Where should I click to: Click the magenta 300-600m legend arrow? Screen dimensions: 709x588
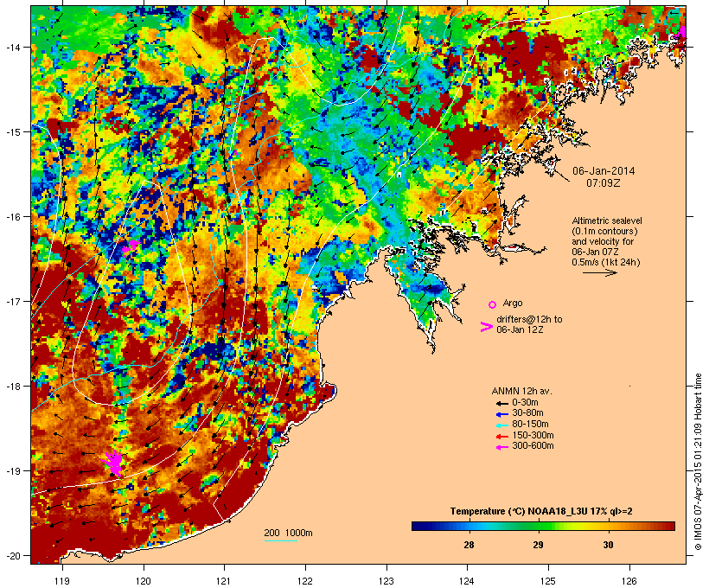501,447
